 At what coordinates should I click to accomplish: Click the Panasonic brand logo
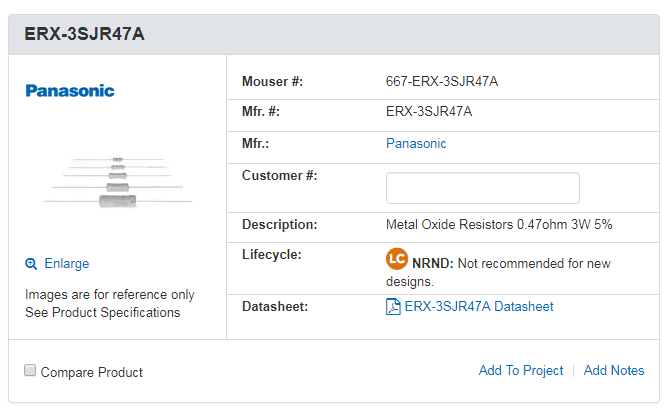[x=70, y=91]
